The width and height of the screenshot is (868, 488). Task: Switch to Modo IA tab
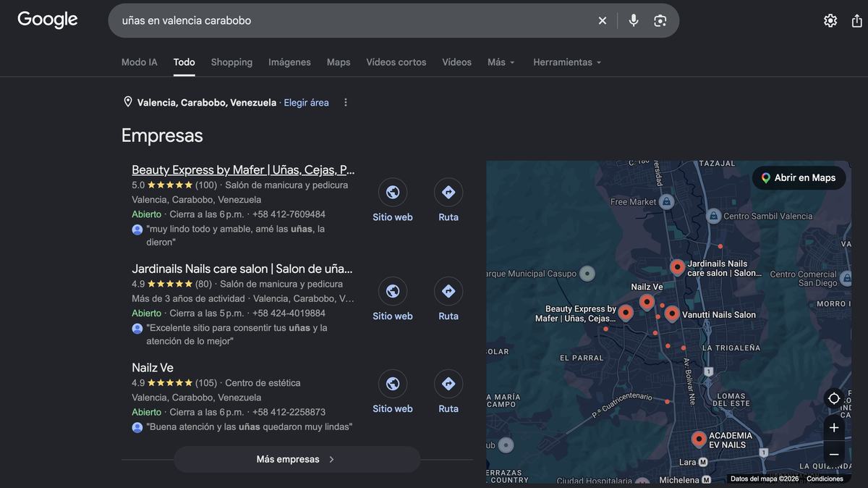139,62
